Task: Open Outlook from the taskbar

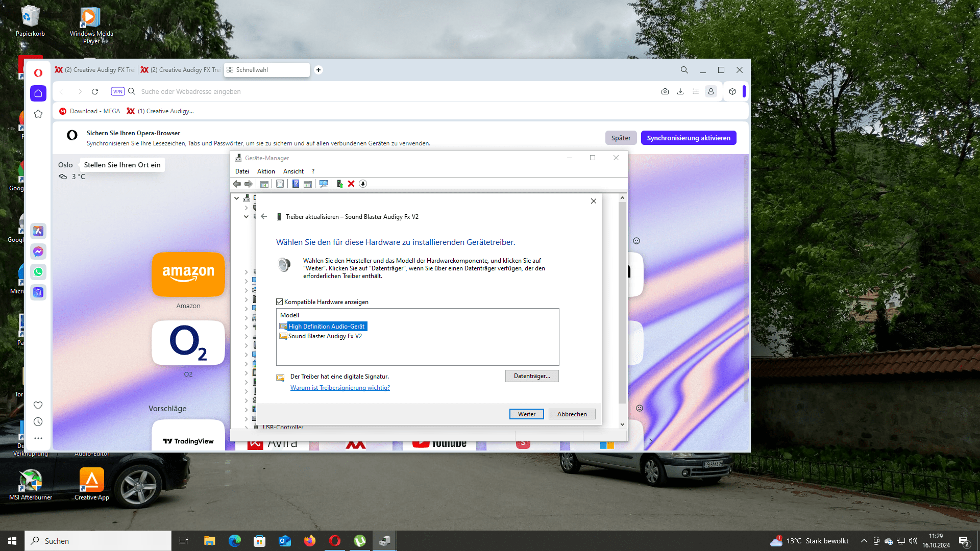Action: pyautogui.click(x=285, y=541)
